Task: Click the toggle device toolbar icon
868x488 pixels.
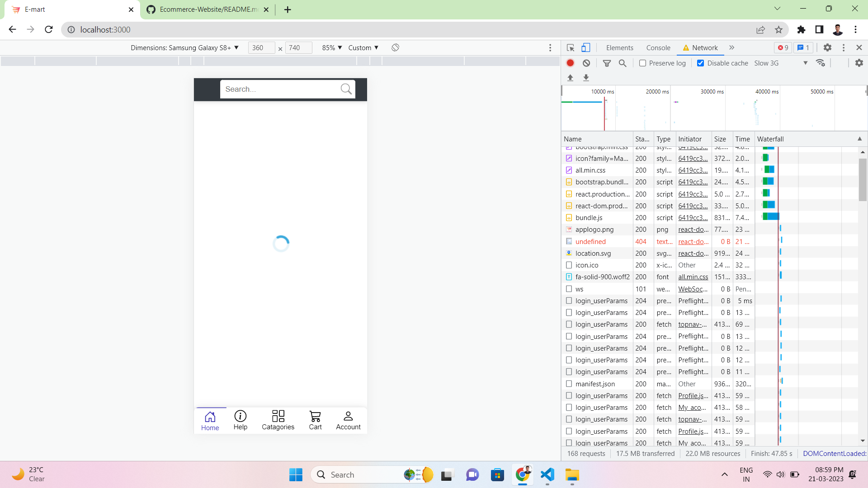Action: 586,47
